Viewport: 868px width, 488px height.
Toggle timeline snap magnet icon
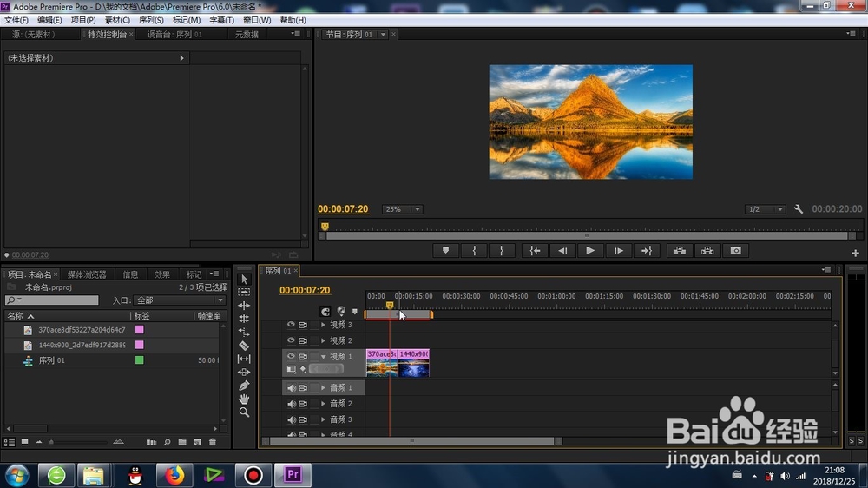click(325, 312)
